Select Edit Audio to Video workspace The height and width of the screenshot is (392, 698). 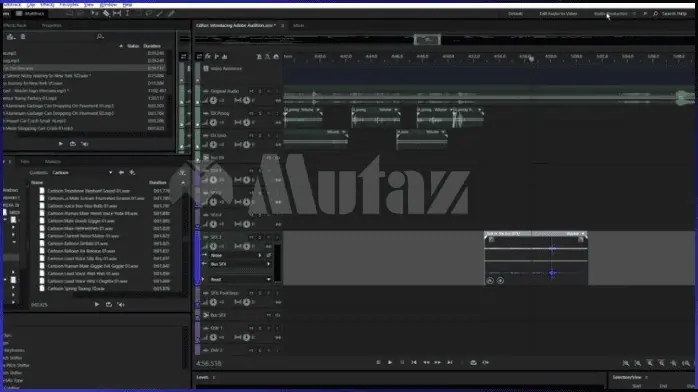pos(558,14)
